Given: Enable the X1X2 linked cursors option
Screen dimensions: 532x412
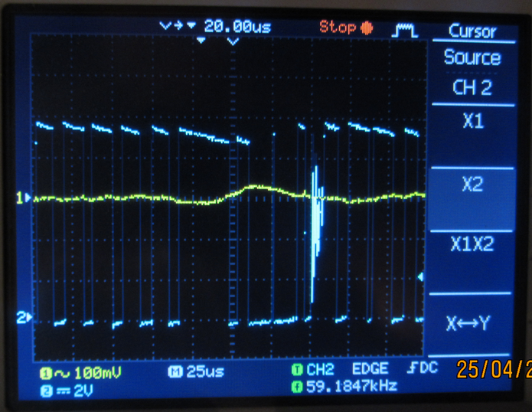Looking at the screenshot, I should [472, 244].
